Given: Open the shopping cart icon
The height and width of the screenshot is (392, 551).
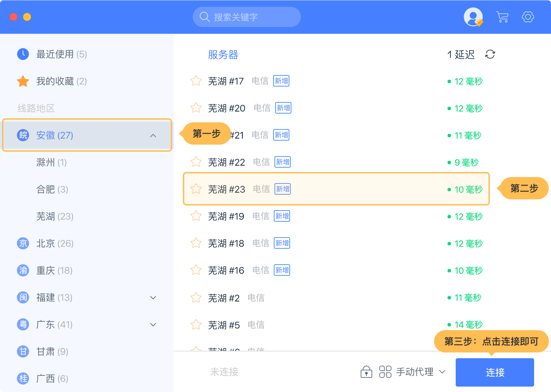Looking at the screenshot, I should (502, 17).
